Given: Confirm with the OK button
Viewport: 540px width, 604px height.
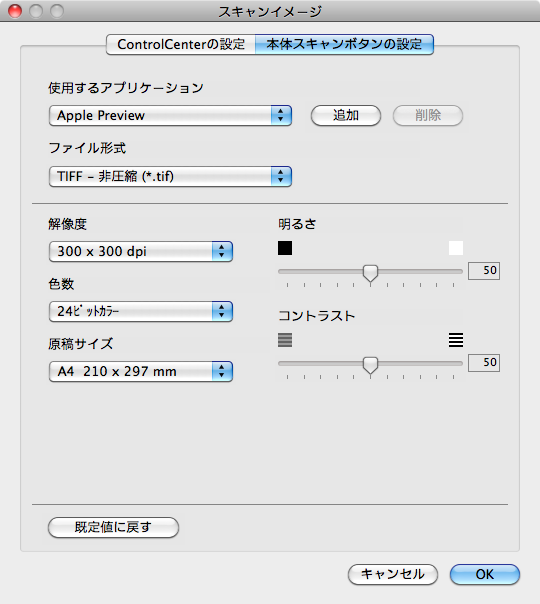Looking at the screenshot, I should tap(485, 574).
